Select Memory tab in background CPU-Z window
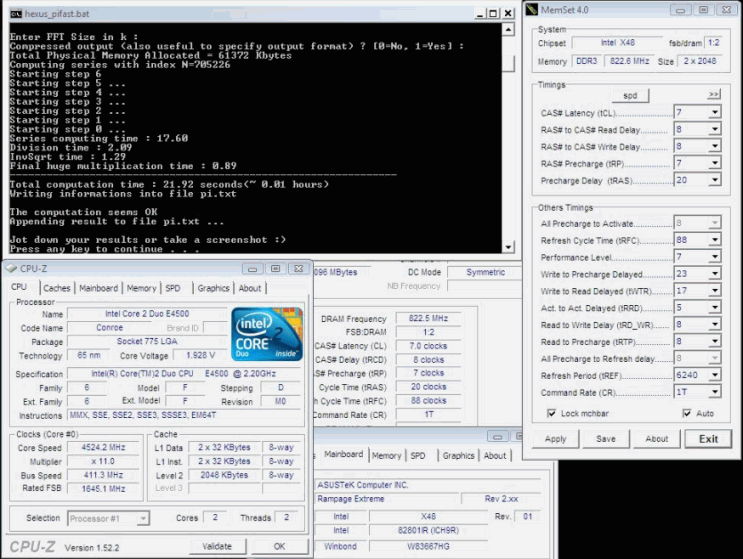The width and height of the screenshot is (743, 559). tap(386, 456)
